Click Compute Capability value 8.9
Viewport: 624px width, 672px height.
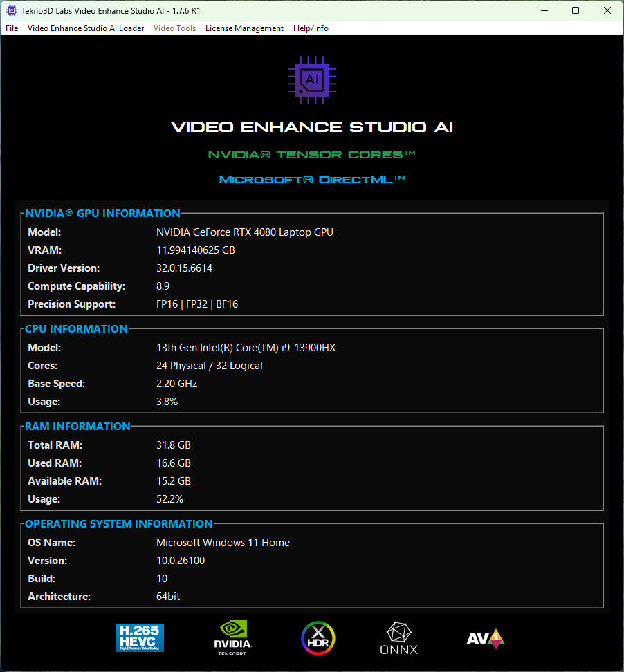pyautogui.click(x=163, y=286)
